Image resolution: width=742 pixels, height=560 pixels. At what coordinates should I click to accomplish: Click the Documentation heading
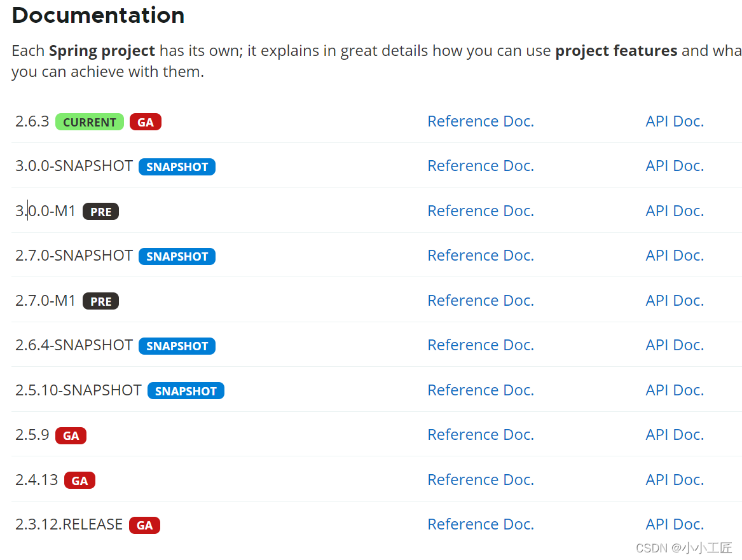coord(98,15)
